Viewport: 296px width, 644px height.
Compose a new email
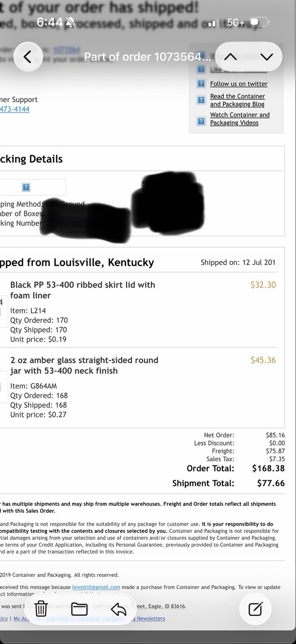(255, 609)
